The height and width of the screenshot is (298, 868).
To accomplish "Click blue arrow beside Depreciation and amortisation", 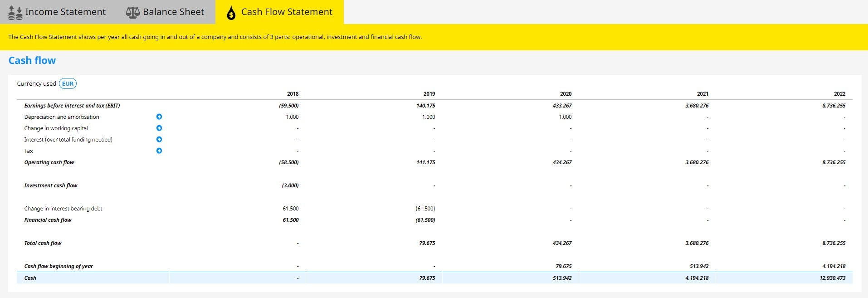I will point(159,117).
